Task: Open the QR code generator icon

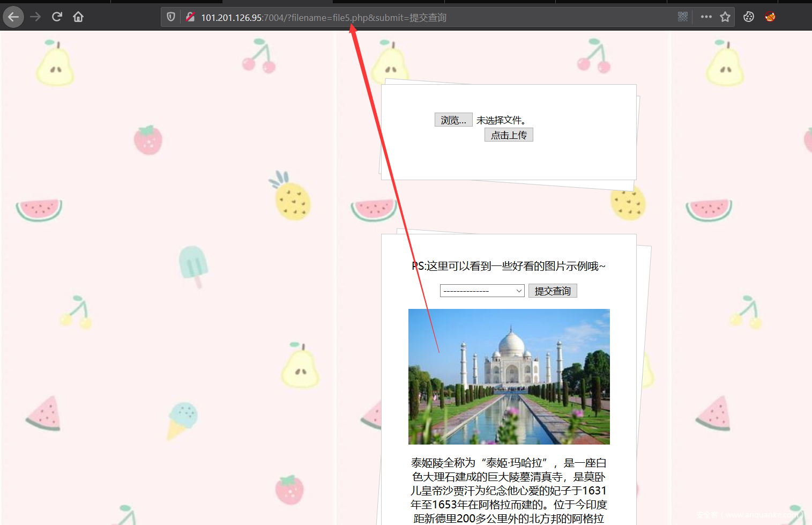Action: pos(682,17)
